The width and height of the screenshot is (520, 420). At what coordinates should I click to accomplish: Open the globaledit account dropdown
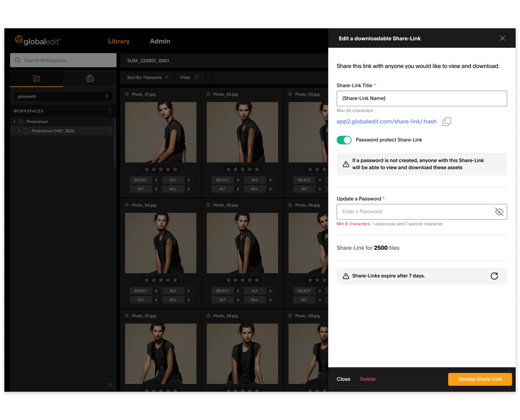[x=63, y=96]
